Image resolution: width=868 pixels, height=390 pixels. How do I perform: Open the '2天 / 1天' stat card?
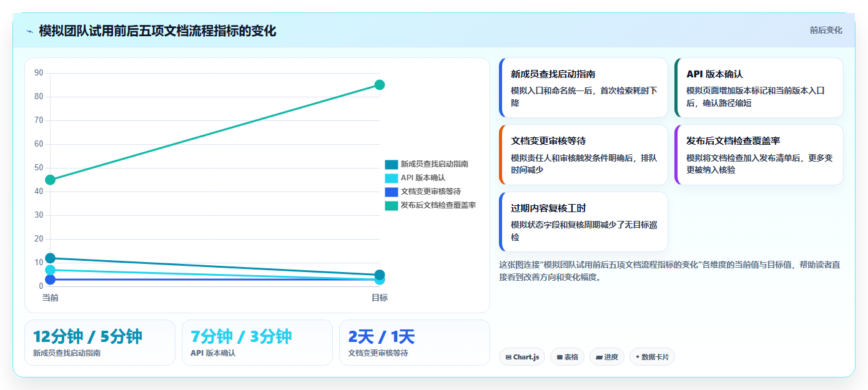(415, 343)
